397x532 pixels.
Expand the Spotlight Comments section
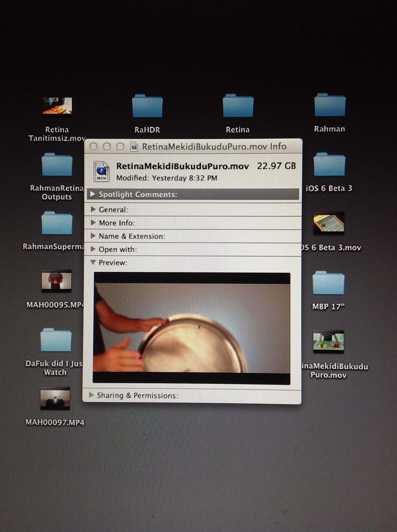(x=93, y=194)
